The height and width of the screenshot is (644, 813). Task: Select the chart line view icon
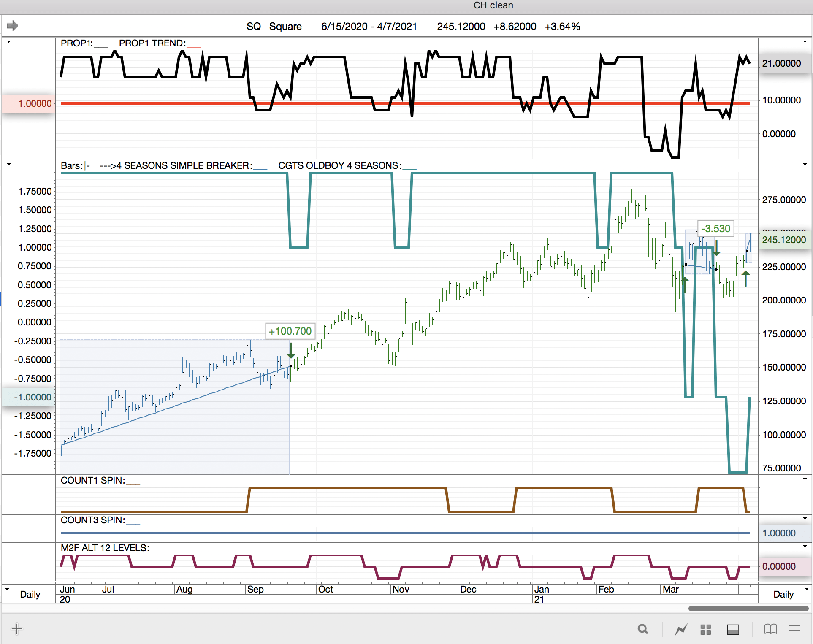pyautogui.click(x=681, y=630)
